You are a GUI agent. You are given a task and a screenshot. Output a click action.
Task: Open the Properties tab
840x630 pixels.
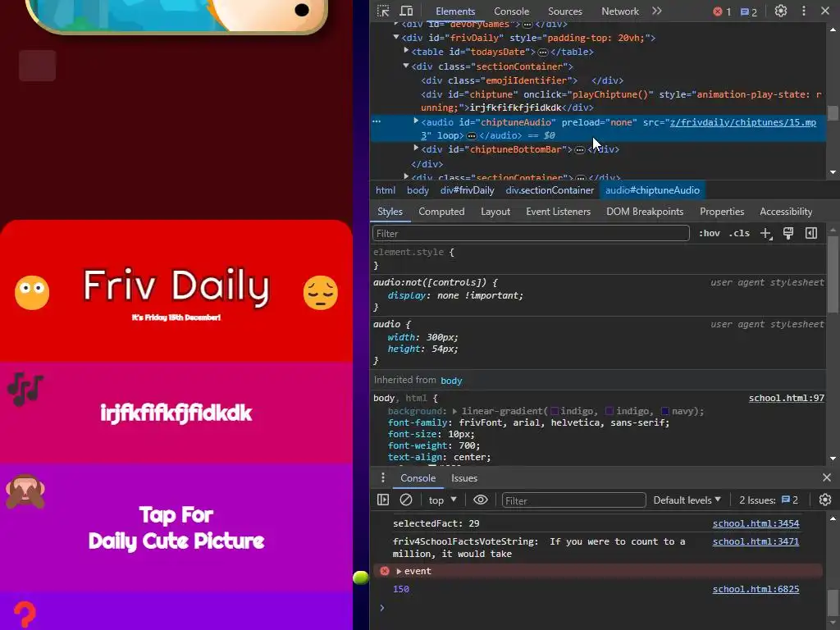pyautogui.click(x=722, y=212)
